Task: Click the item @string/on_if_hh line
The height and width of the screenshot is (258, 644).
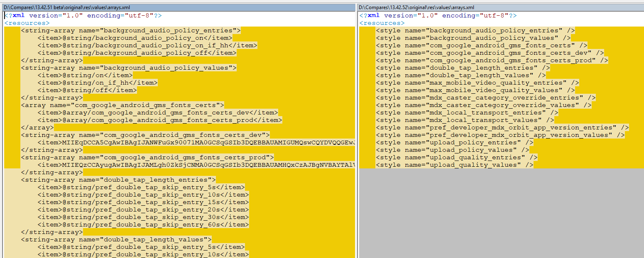Action: pyautogui.click(x=98, y=83)
